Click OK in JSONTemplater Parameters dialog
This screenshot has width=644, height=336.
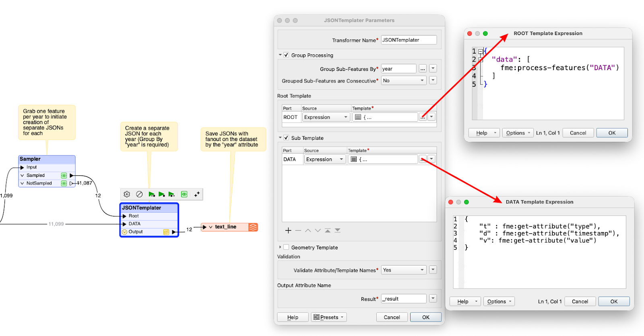click(426, 317)
